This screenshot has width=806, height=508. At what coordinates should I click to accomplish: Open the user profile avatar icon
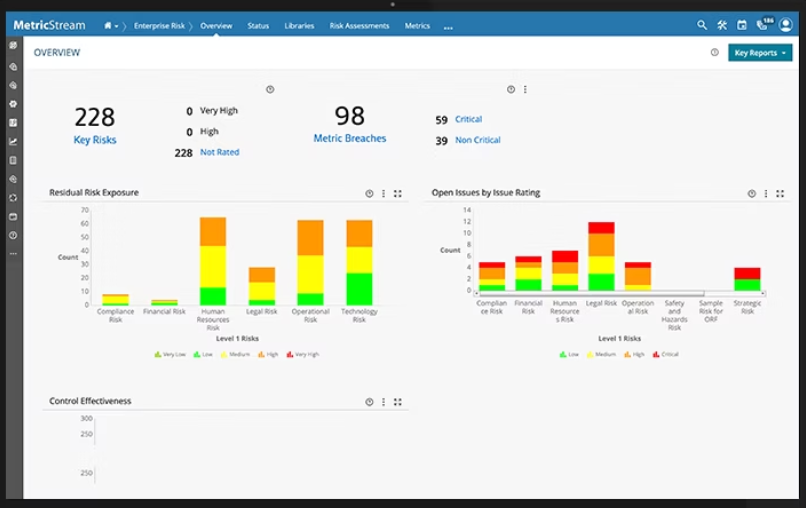point(785,25)
